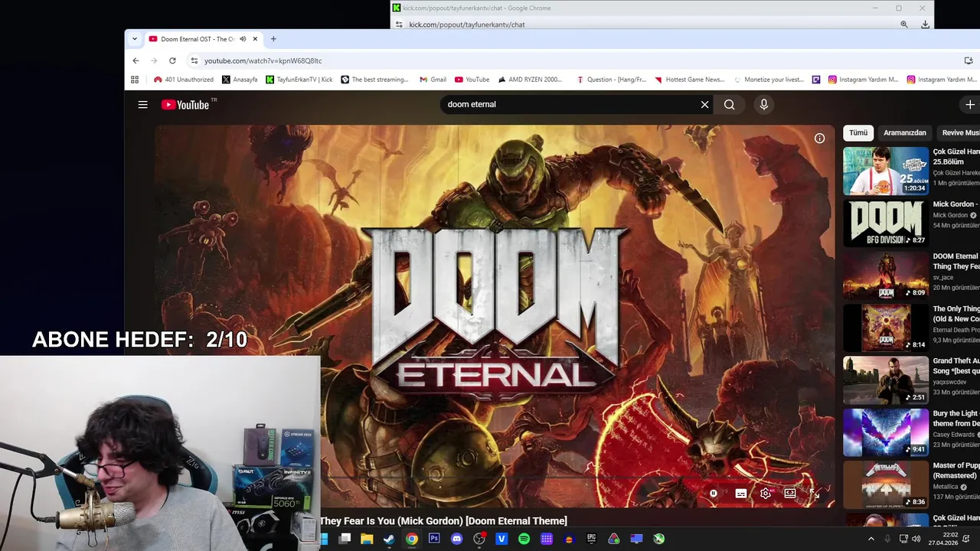
Task: Show hidden system tray icons
Action: point(871,539)
